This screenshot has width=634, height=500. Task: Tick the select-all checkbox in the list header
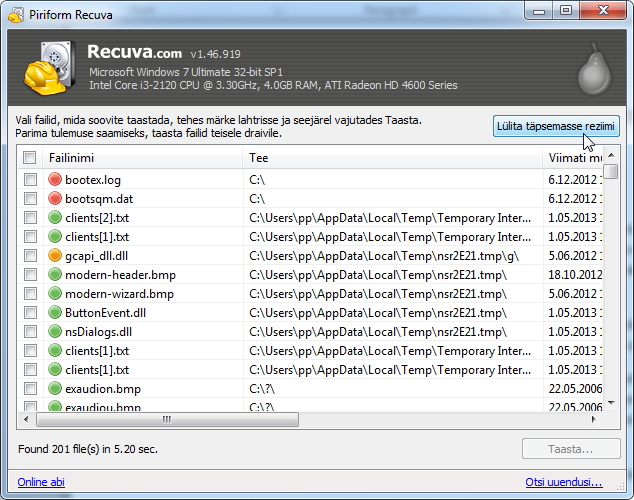tap(30, 157)
